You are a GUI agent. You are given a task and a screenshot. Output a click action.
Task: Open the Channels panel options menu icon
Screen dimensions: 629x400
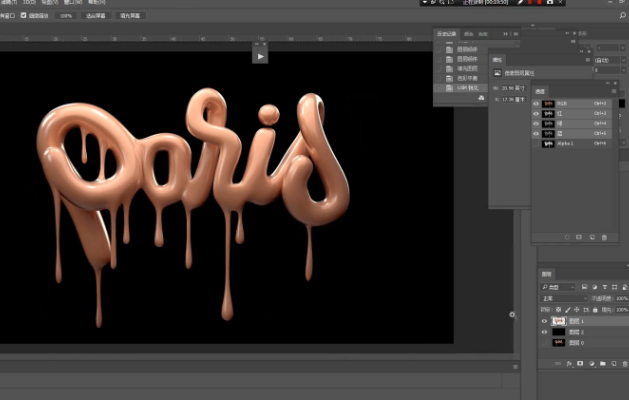tap(614, 91)
